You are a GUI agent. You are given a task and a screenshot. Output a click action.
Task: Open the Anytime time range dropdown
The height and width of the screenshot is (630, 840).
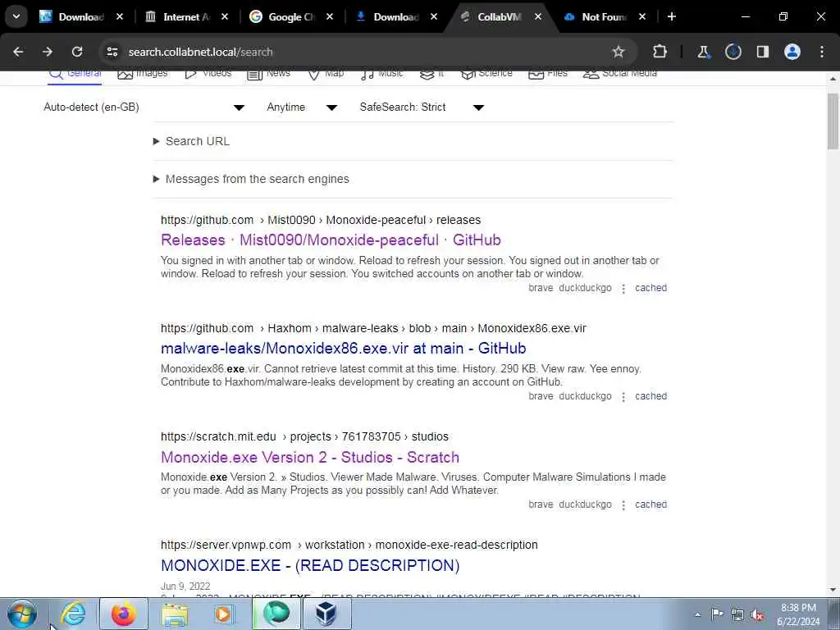302,107
